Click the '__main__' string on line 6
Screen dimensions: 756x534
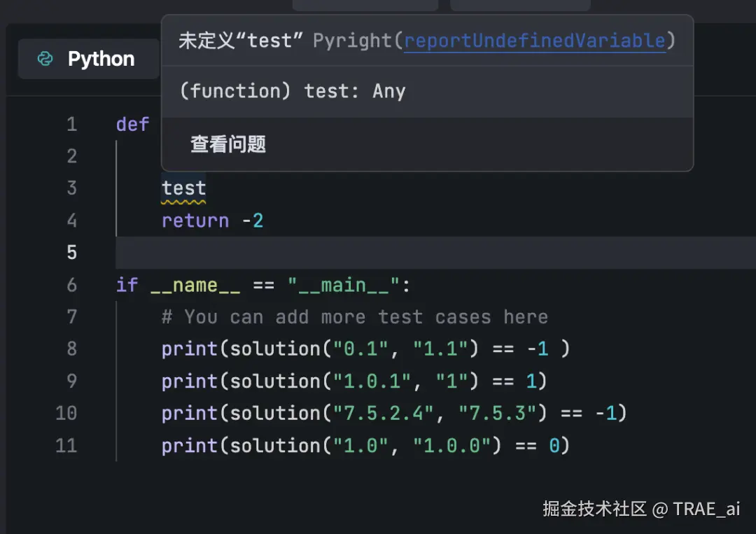[x=343, y=285]
